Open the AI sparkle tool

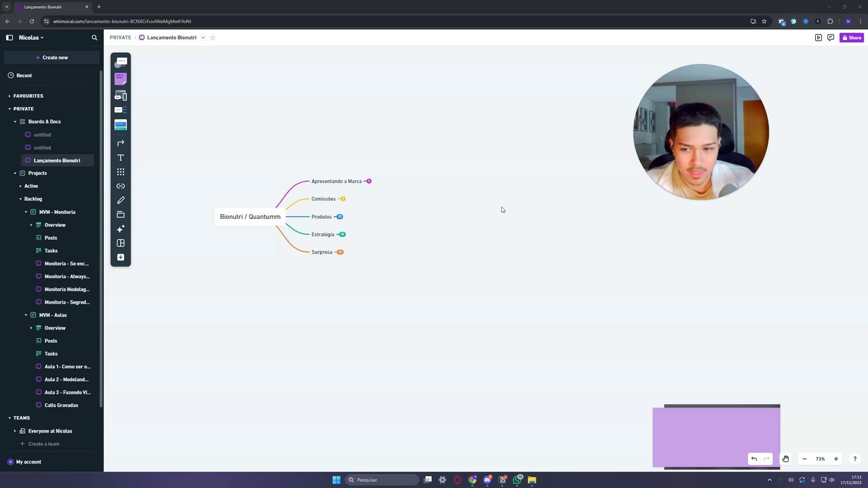click(121, 228)
